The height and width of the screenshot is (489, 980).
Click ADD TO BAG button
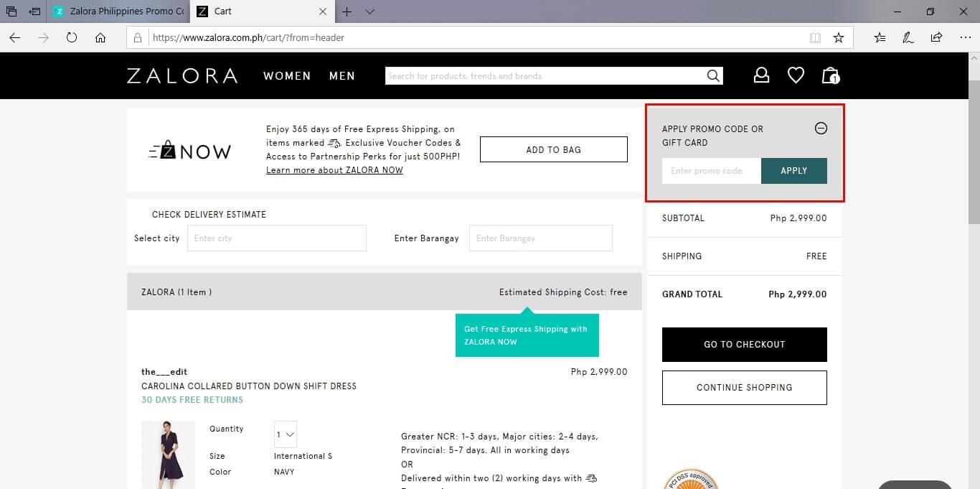pos(553,149)
